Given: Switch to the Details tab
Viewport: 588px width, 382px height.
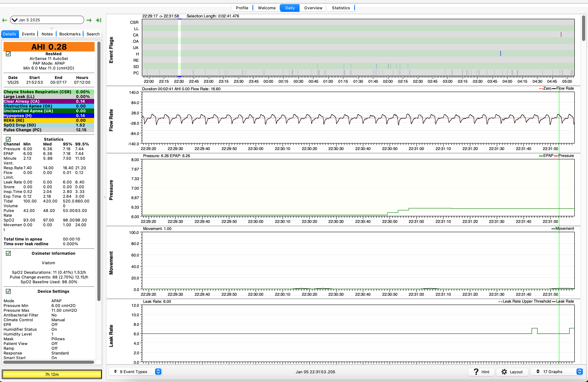Looking at the screenshot, I should click(x=10, y=34).
